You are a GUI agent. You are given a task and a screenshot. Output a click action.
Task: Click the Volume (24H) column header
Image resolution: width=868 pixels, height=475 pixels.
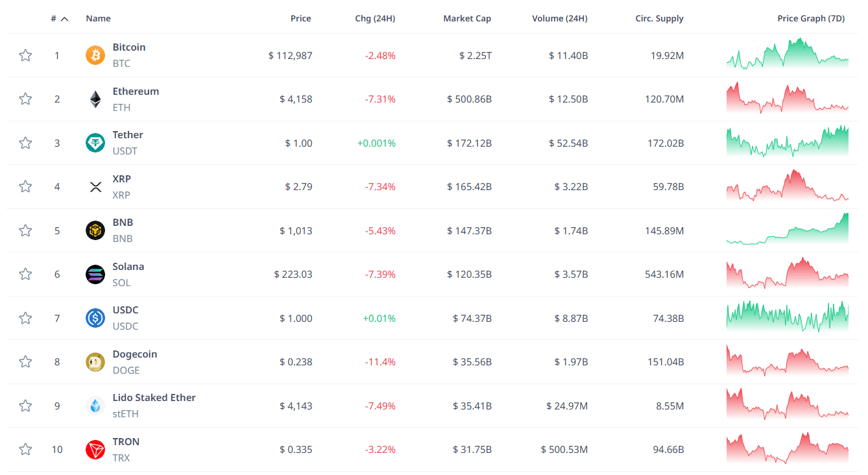pyautogui.click(x=559, y=19)
